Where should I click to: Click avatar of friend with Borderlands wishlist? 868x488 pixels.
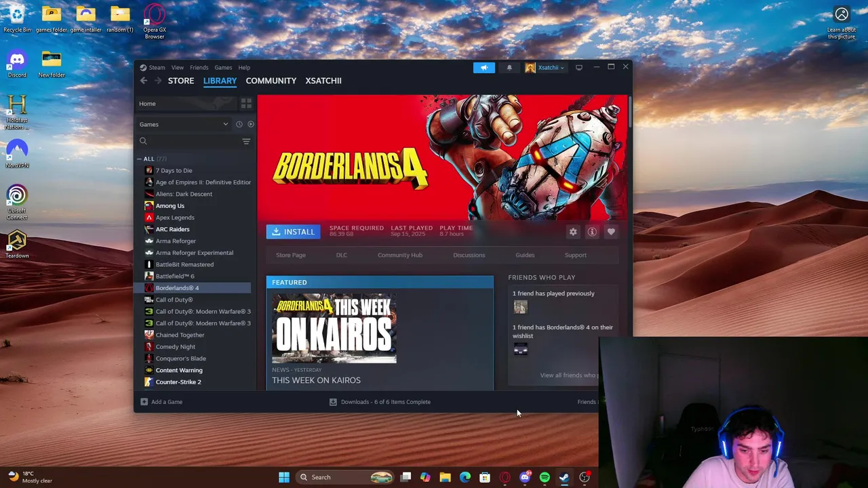520,349
